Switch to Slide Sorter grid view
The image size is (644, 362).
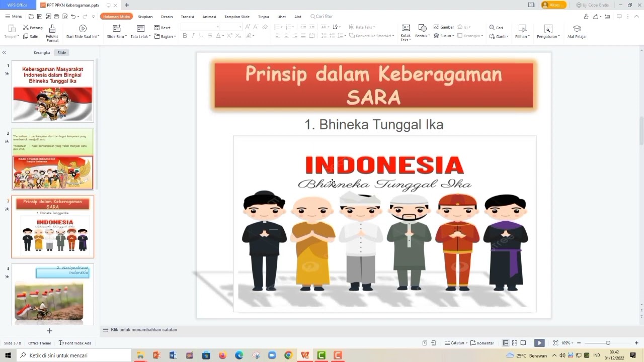tap(515, 343)
